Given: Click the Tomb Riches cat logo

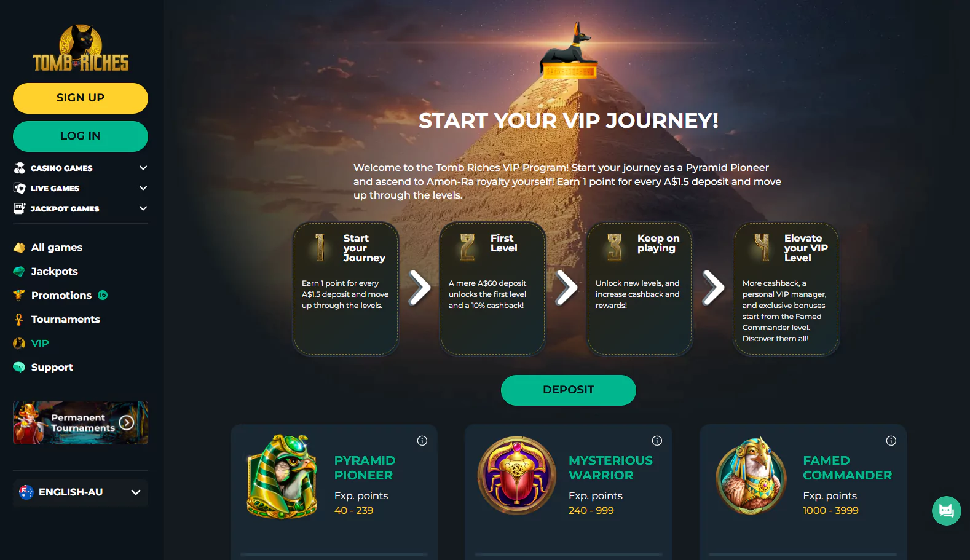Looking at the screenshot, I should [81, 49].
